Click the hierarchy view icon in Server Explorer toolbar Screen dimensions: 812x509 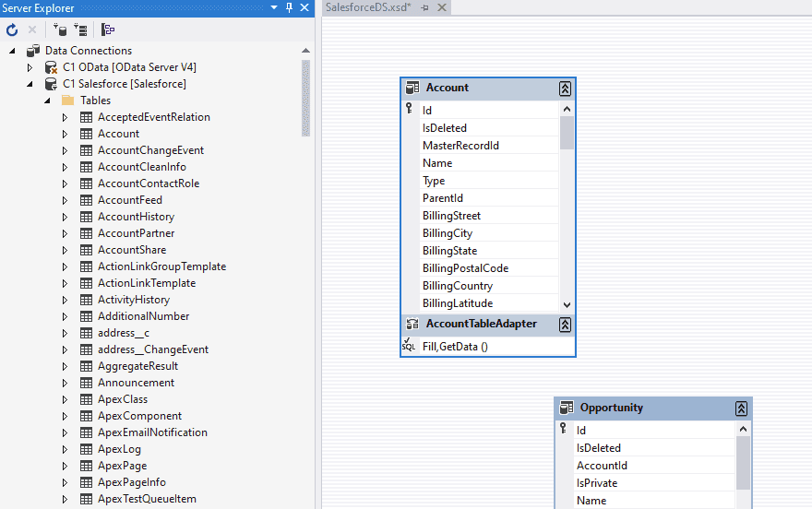coord(107,30)
